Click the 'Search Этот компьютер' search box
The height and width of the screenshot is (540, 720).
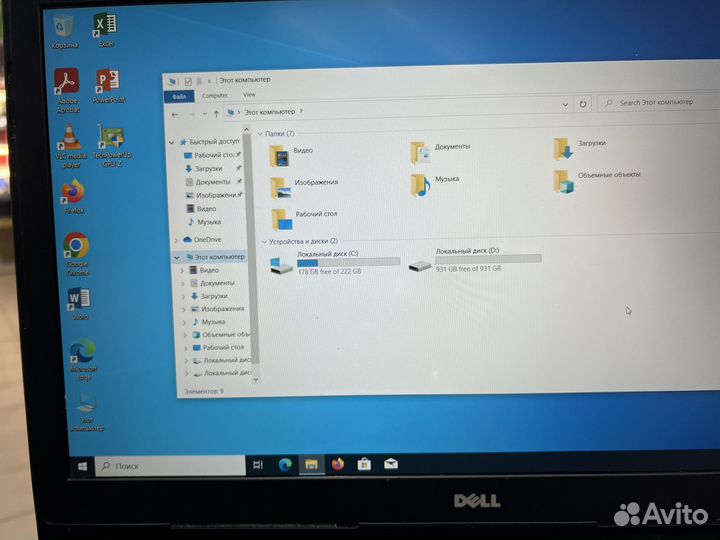(x=659, y=102)
